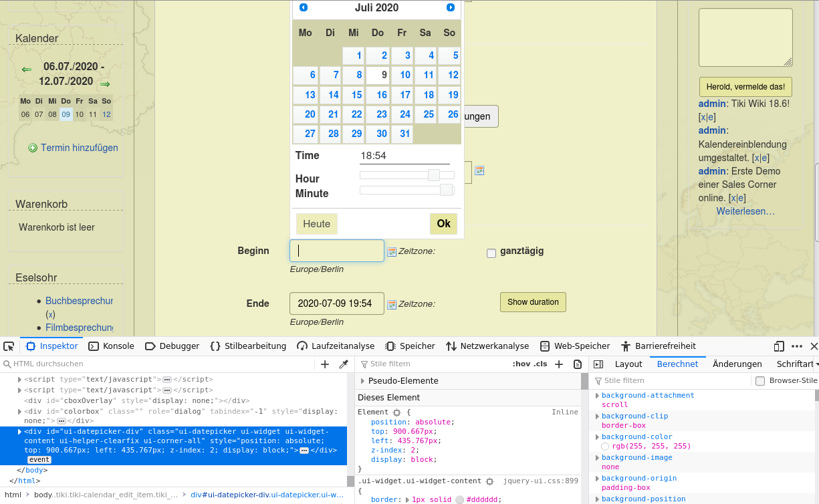Click the Show duration button
The width and height of the screenshot is (819, 504).
pos(533,302)
